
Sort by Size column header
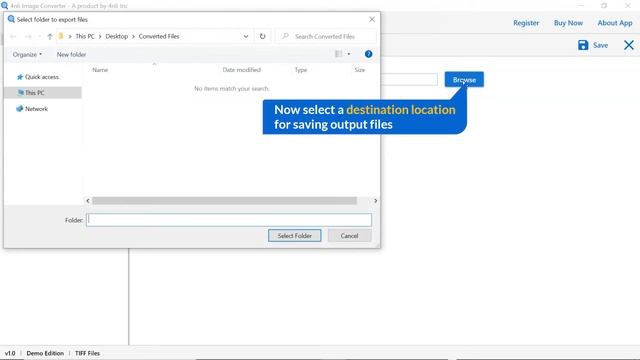click(359, 70)
